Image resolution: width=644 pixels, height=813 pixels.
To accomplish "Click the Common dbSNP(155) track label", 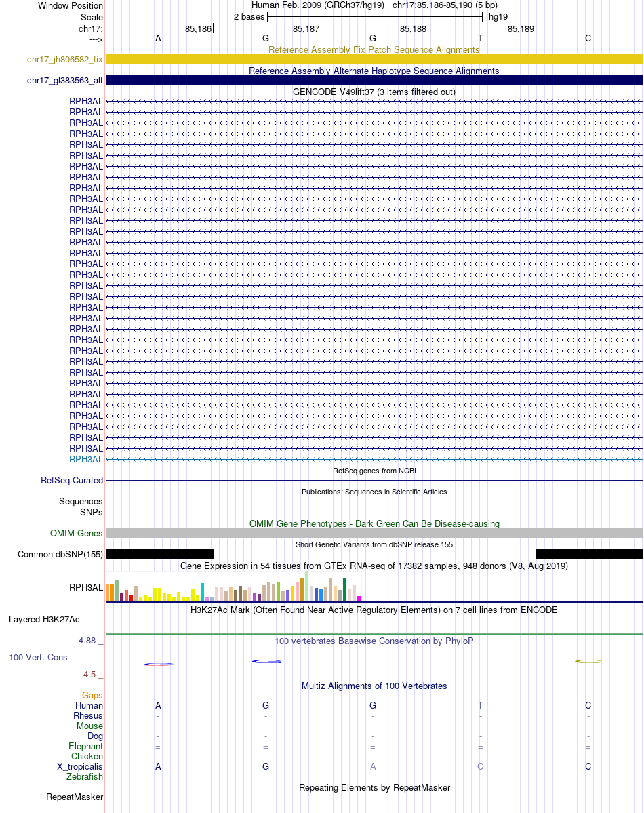I will (60, 554).
